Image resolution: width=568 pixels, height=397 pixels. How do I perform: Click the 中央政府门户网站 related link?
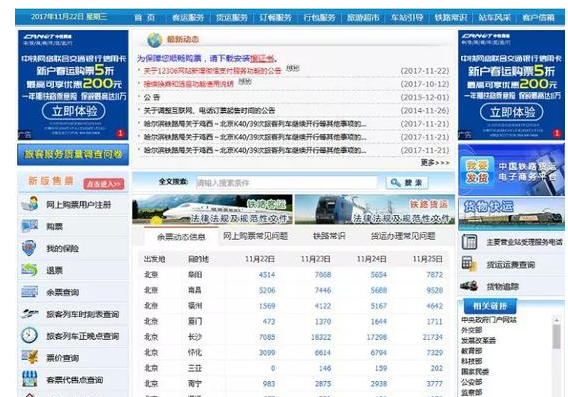click(489, 319)
